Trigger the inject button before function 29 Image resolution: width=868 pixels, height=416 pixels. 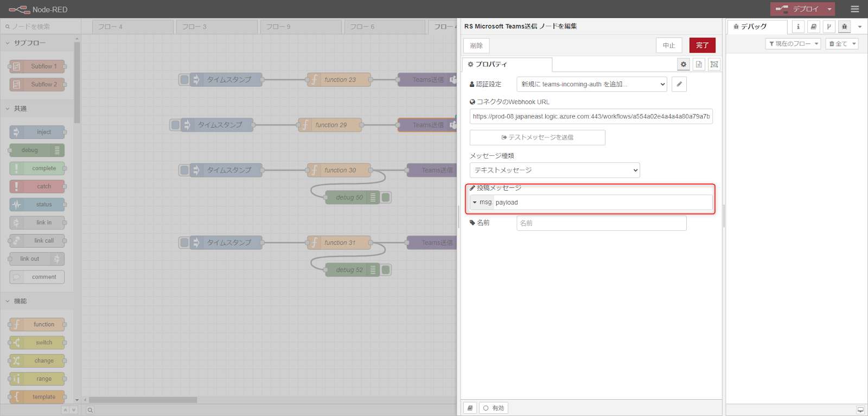pyautogui.click(x=175, y=125)
